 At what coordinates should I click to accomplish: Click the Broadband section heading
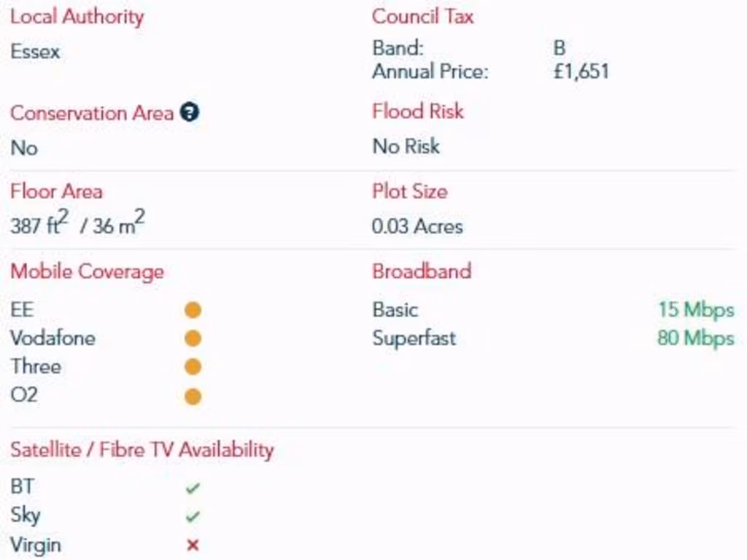(x=422, y=271)
